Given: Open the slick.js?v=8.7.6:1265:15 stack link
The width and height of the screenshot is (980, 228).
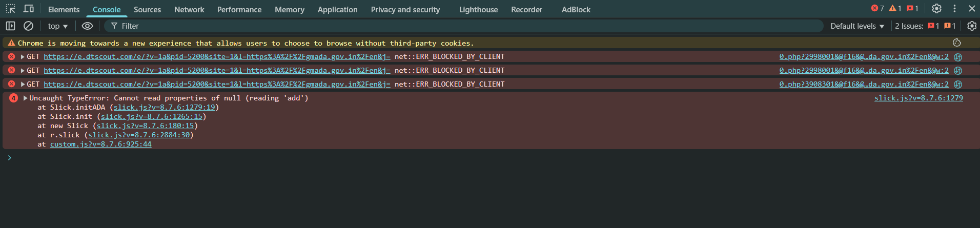Looking at the screenshot, I should (x=152, y=117).
